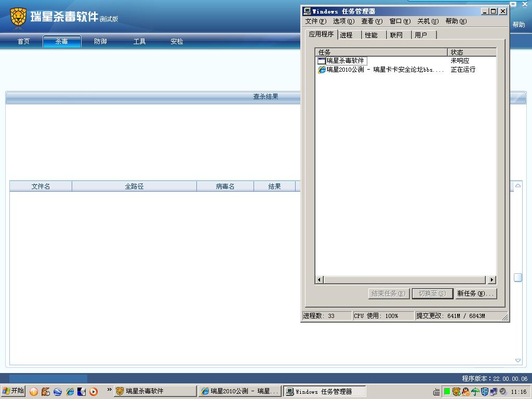Click the 正在运行 status text

point(463,70)
